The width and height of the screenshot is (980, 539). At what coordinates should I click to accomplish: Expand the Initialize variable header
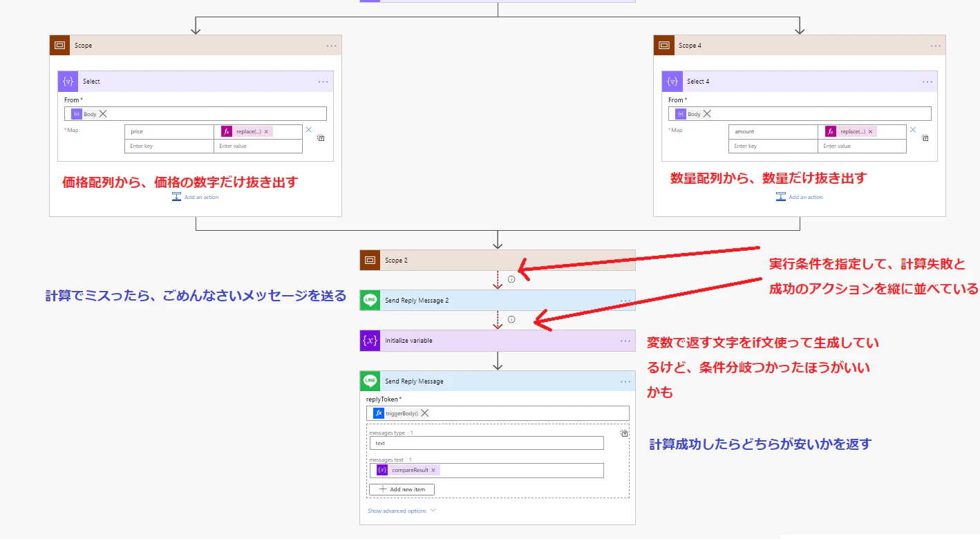[498, 341]
